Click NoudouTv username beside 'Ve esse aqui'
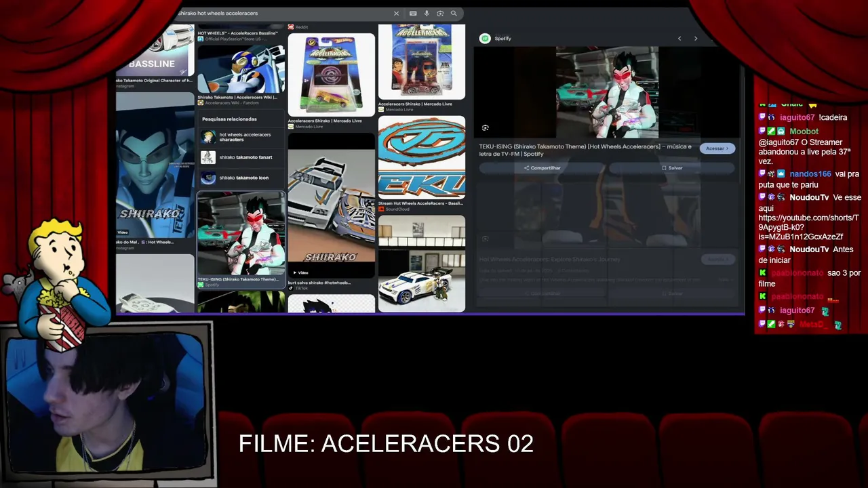The image size is (868, 488). point(809,198)
